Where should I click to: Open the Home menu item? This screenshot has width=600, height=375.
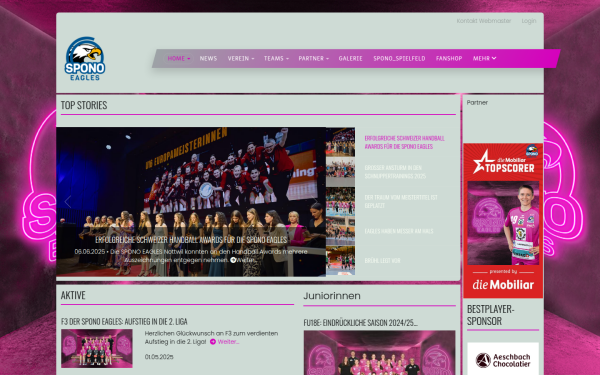(x=179, y=59)
